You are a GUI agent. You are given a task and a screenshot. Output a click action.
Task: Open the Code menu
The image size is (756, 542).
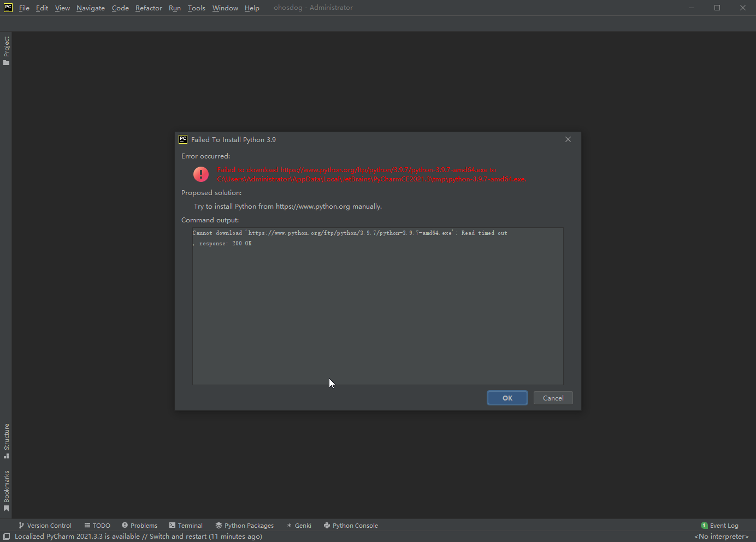pyautogui.click(x=120, y=8)
